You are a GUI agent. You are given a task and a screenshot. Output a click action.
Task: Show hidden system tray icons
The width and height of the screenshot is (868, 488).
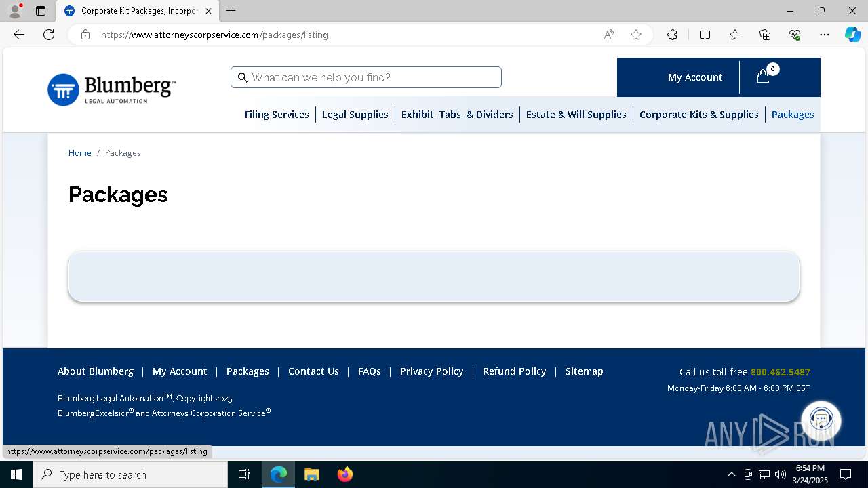[731, 474]
